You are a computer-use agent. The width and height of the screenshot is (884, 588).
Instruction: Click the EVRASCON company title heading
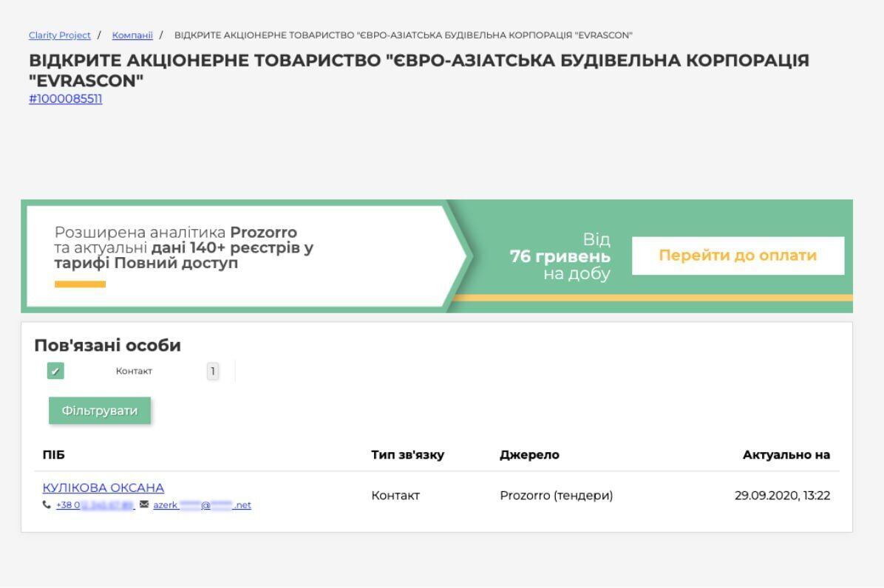point(419,70)
